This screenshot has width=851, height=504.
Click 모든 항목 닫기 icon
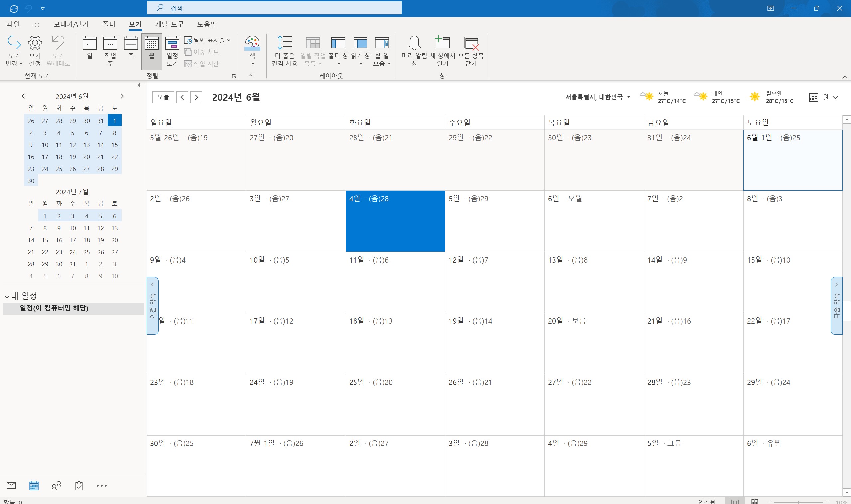[471, 51]
